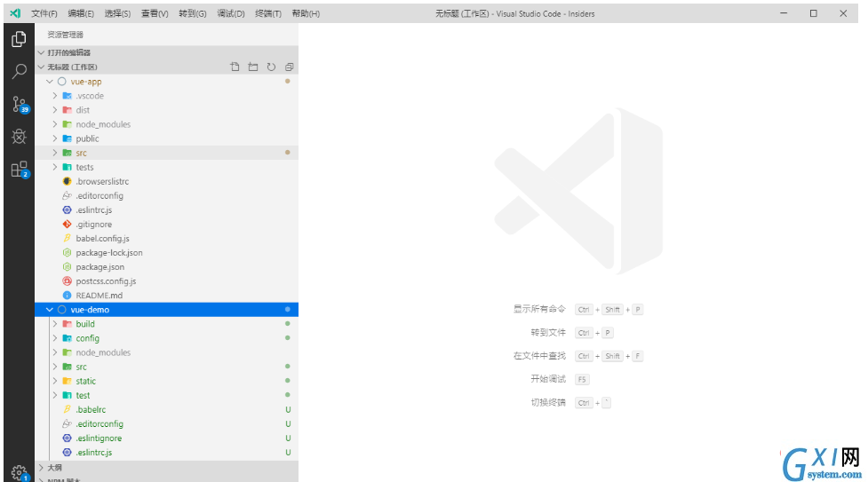Open the Extensions view in activity bar

tap(20, 169)
